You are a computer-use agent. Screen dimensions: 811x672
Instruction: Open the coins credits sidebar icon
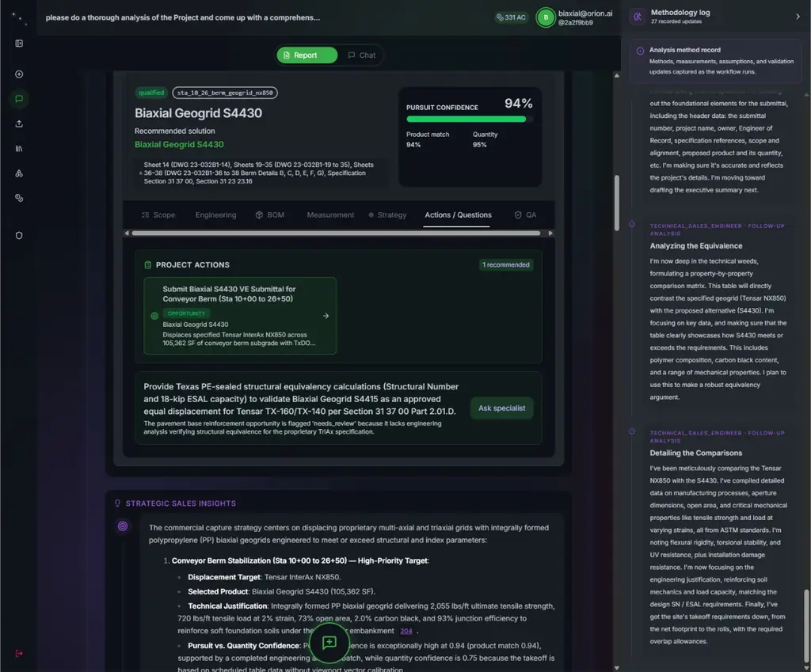click(19, 198)
